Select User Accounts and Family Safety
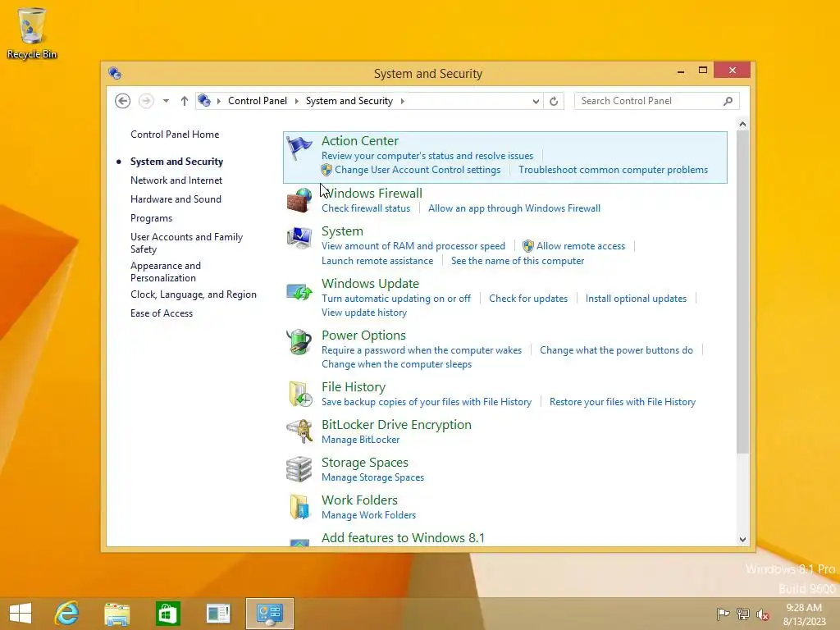The height and width of the screenshot is (630, 840). point(186,243)
